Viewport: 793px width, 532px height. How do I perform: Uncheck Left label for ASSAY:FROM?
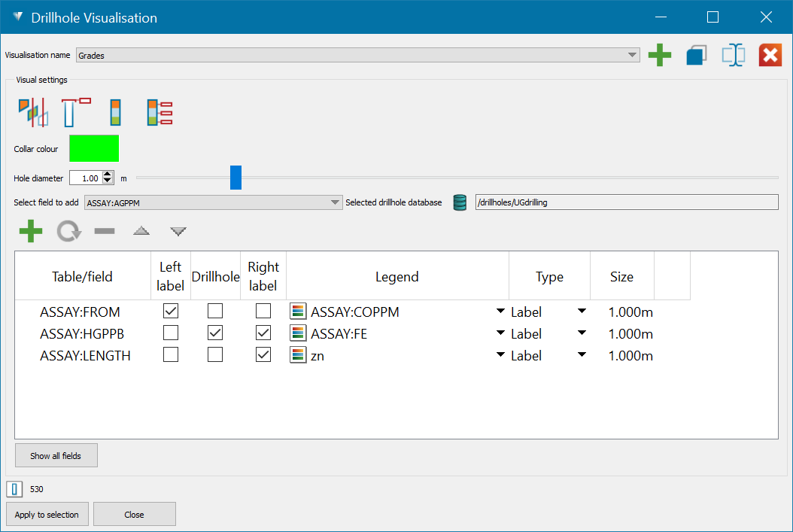pyautogui.click(x=171, y=311)
